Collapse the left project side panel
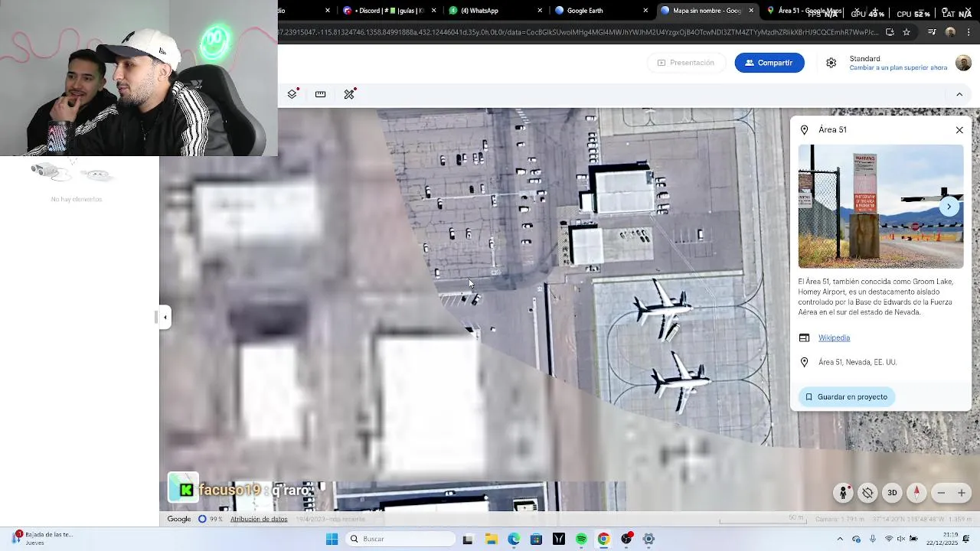980x551 pixels. (165, 317)
